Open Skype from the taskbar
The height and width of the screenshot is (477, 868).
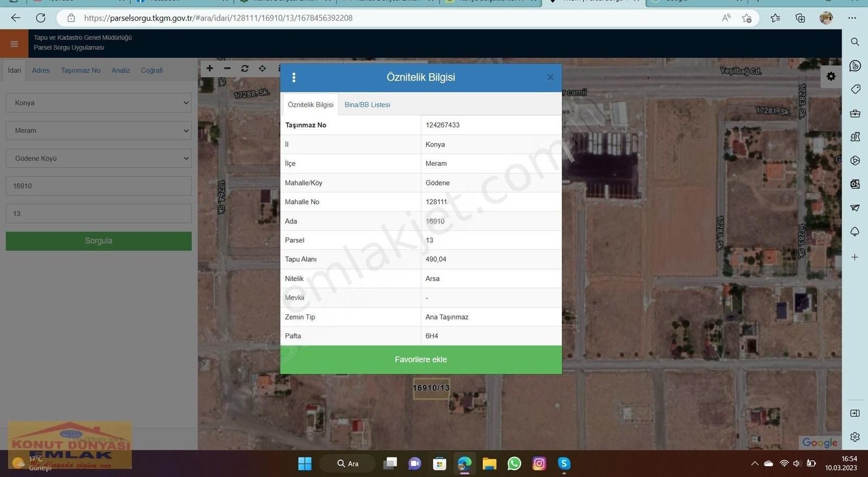point(564,463)
